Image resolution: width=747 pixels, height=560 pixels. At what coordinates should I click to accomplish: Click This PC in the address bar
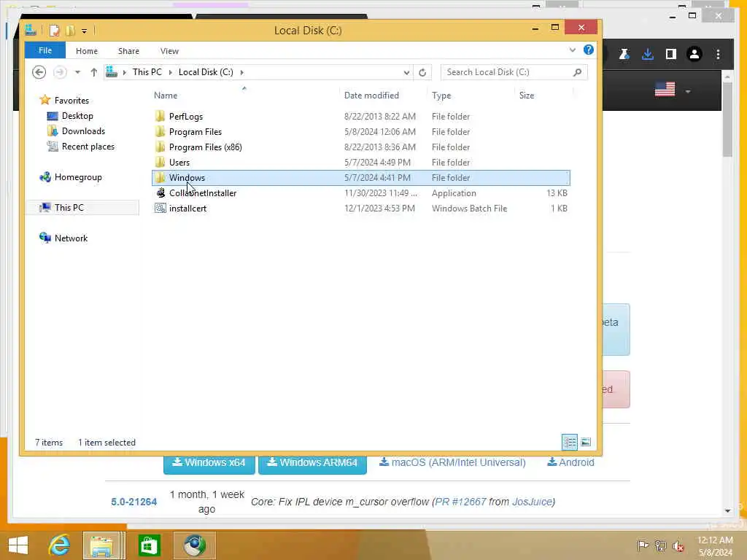147,72
